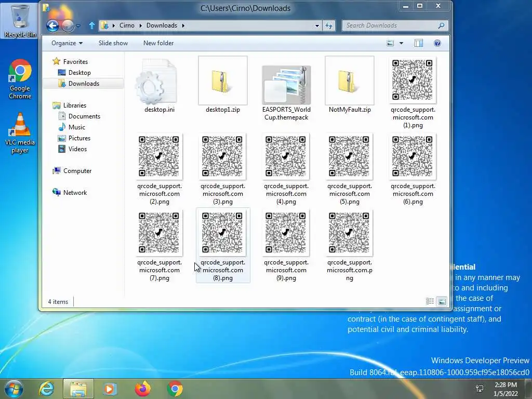The height and width of the screenshot is (399, 532).
Task: Open the recent pages dropdown arrow
Action: [78, 25]
